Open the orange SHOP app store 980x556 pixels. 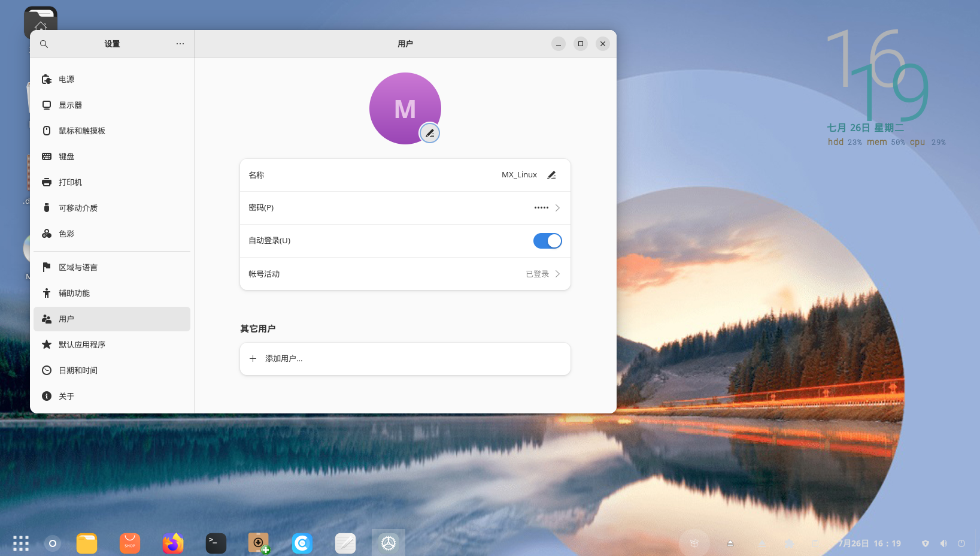tap(130, 543)
